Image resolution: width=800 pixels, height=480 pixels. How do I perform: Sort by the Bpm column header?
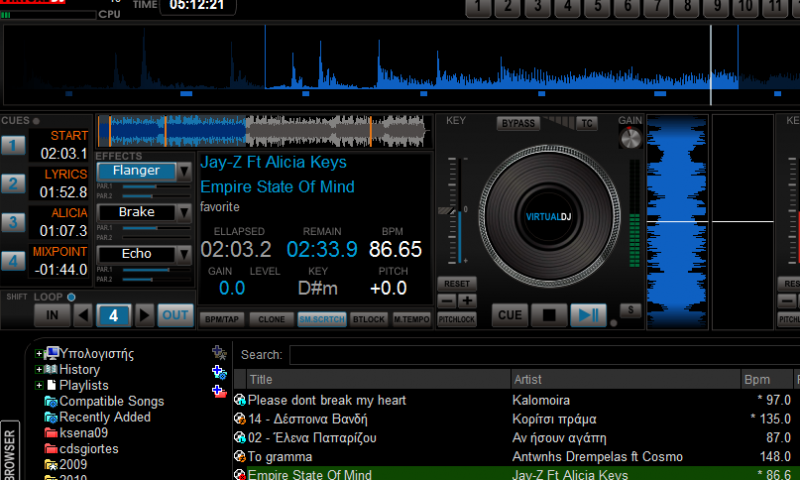(767, 380)
